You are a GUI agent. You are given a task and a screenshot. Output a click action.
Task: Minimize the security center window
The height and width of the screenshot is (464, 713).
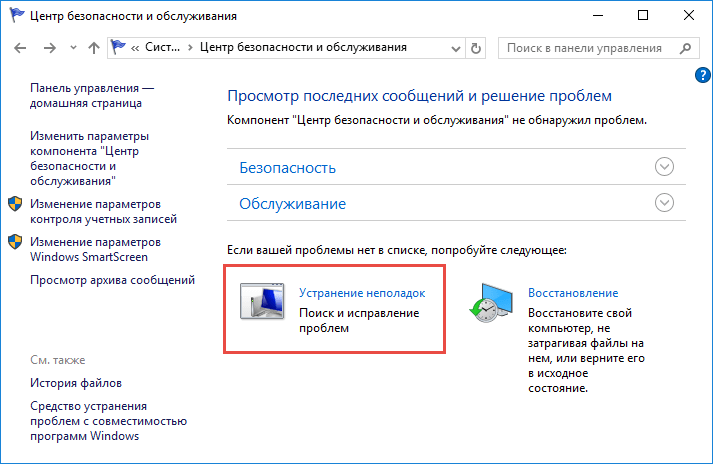coord(598,15)
